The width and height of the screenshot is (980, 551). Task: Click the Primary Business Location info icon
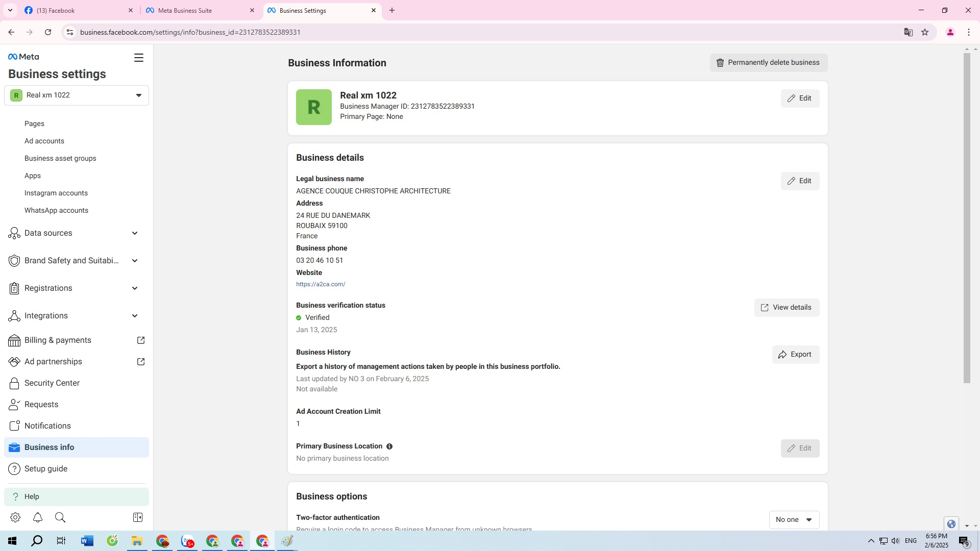[389, 446]
